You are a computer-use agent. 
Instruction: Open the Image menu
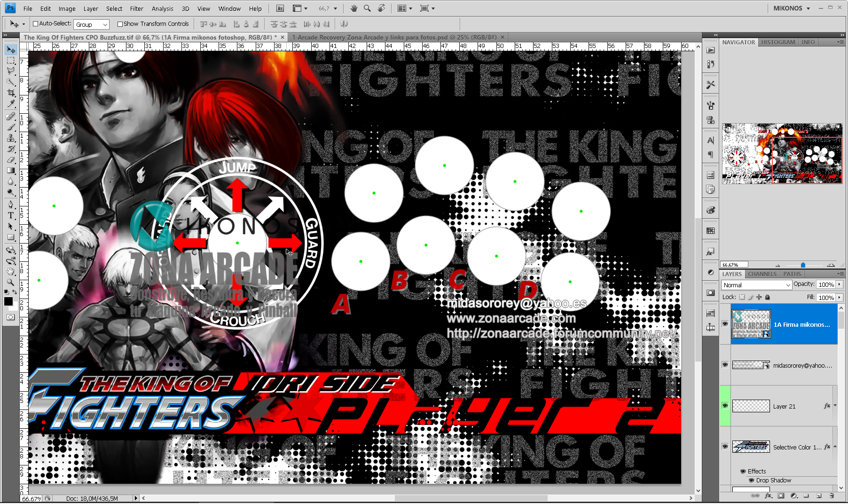click(67, 8)
